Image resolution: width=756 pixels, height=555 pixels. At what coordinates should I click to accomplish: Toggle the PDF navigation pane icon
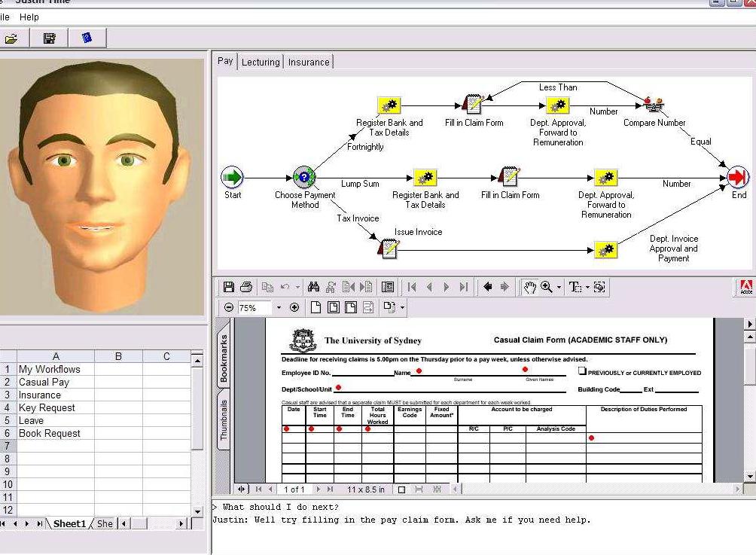pyautogui.click(x=388, y=288)
